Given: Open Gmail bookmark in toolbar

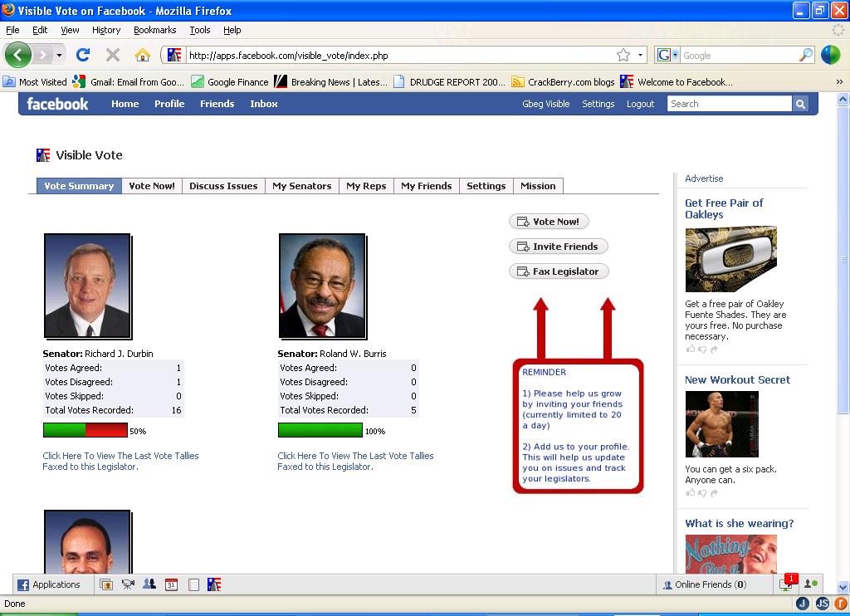Looking at the screenshot, I should pos(129,82).
